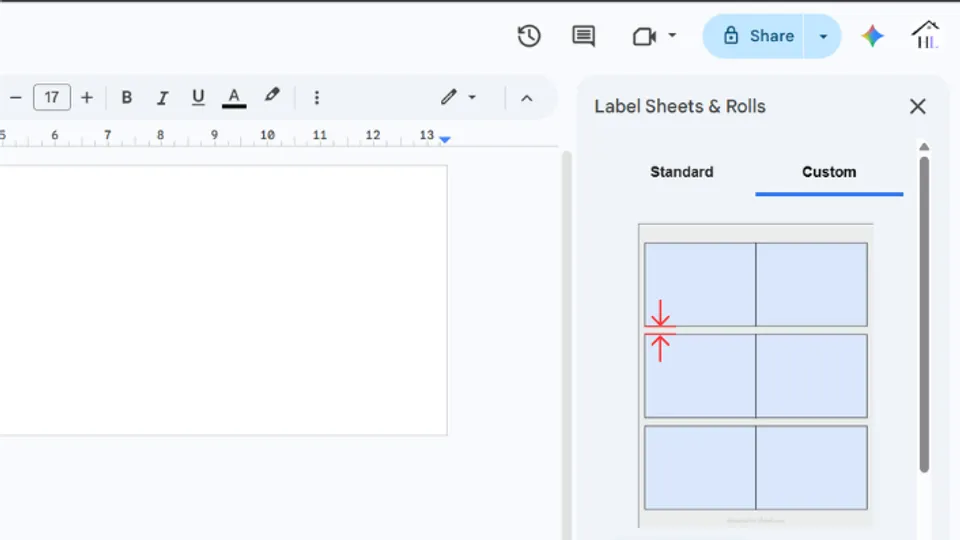Screen dimensions: 960x540
Task: Click the Label Sheets & Rolls title
Action: (680, 107)
